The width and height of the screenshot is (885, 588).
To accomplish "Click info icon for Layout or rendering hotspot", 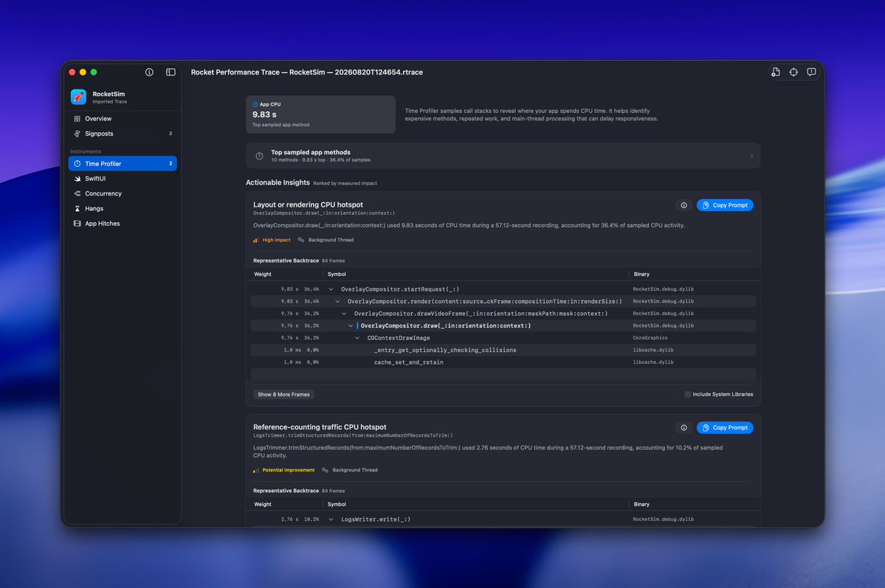I will [683, 205].
